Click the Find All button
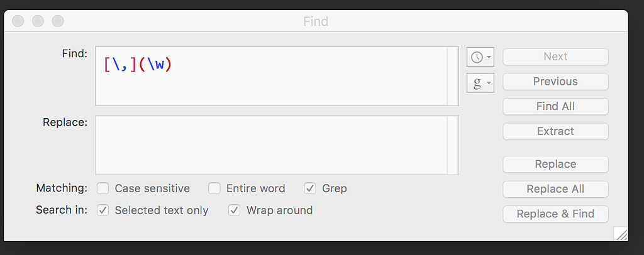This screenshot has height=255, width=644. 555,107
